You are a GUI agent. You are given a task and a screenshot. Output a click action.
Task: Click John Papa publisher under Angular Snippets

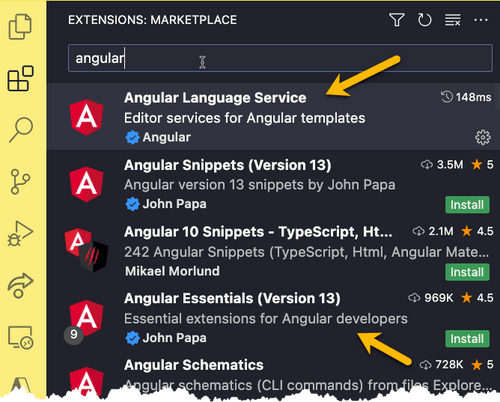pyautogui.click(x=174, y=204)
